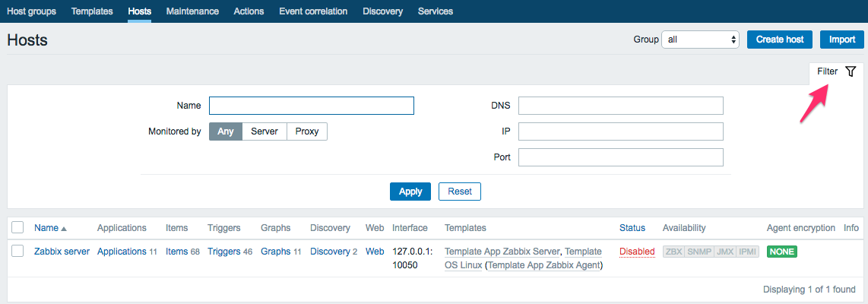868x304 pixels.
Task: Open the Zabbix server Graphs link
Action: pos(276,252)
